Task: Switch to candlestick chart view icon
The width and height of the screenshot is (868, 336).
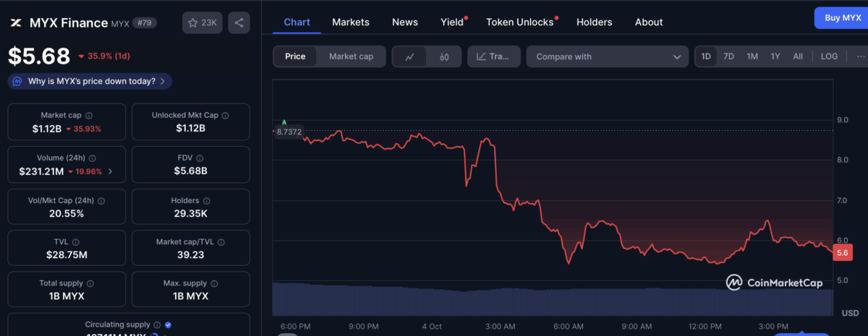Action: (x=444, y=56)
